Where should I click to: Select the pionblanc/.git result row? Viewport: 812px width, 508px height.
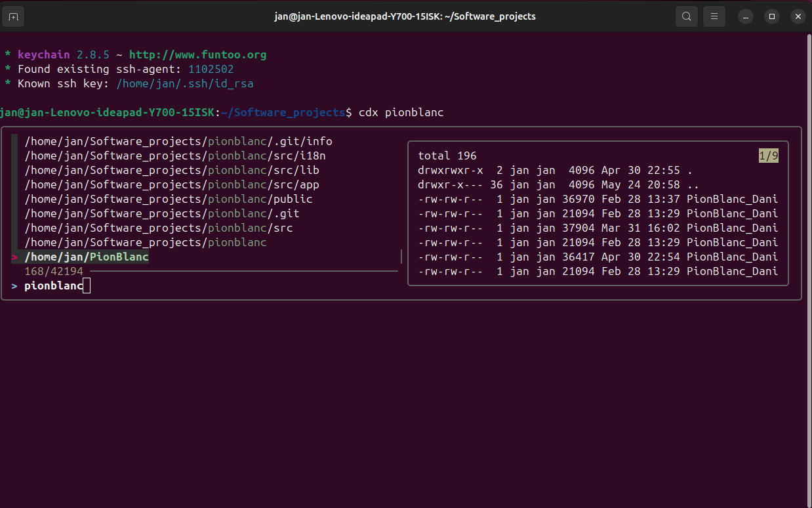[x=162, y=213]
